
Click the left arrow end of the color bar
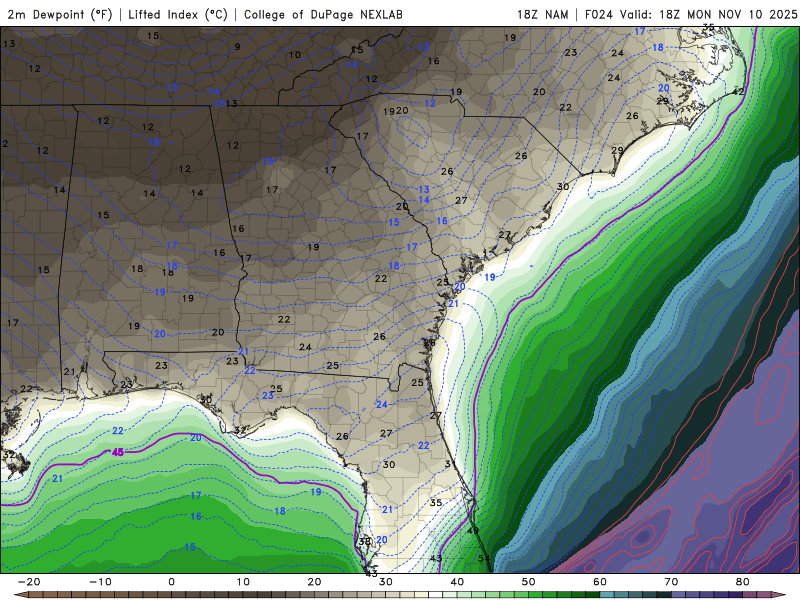pyautogui.click(x=20, y=595)
